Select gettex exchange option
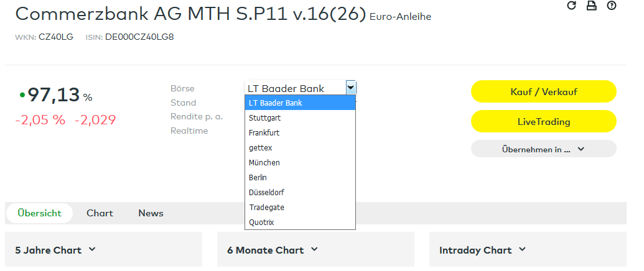 coord(260,147)
